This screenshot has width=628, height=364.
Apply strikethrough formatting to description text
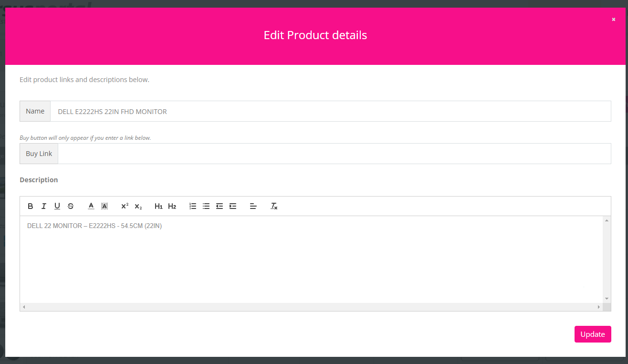click(x=71, y=206)
